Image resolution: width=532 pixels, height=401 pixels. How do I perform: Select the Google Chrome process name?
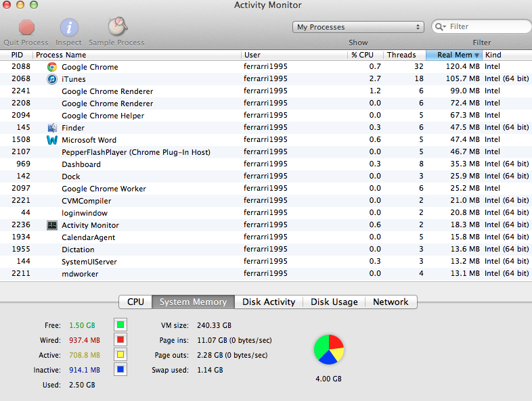(x=90, y=67)
